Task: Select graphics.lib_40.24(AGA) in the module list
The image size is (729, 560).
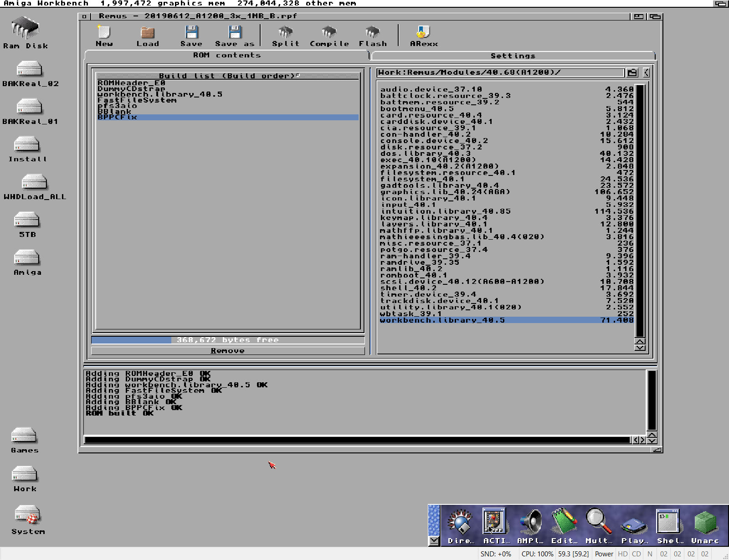Action: tap(507, 192)
